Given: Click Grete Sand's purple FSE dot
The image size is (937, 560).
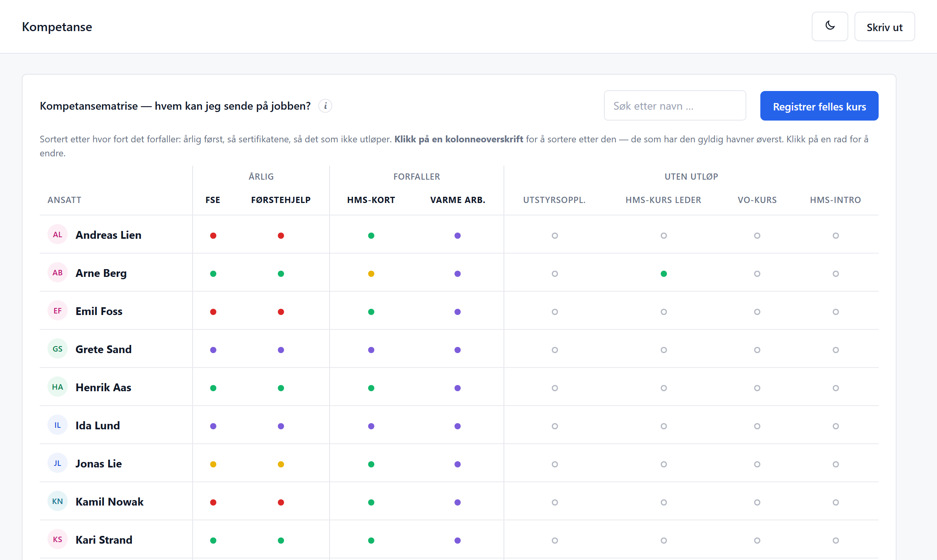Looking at the screenshot, I should click(x=213, y=350).
